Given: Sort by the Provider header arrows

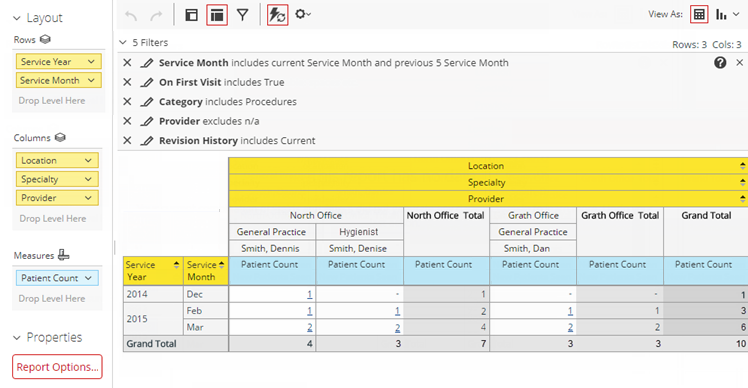Looking at the screenshot, I should 742,199.
